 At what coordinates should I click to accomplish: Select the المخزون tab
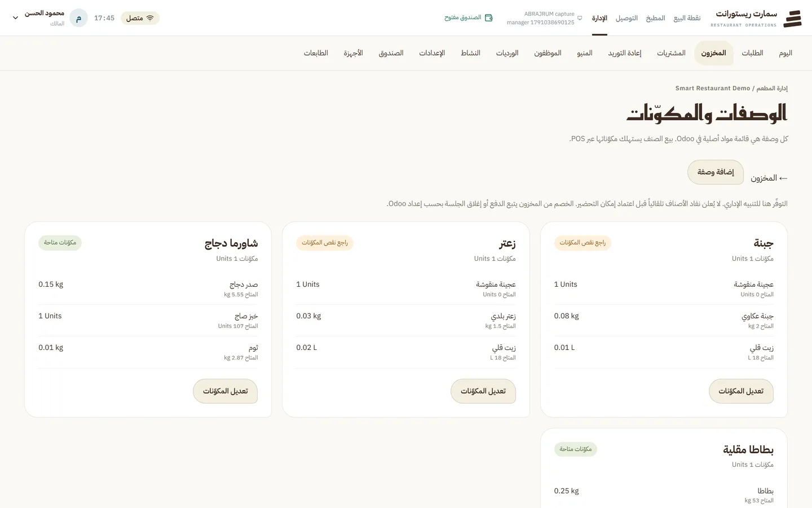click(x=713, y=53)
